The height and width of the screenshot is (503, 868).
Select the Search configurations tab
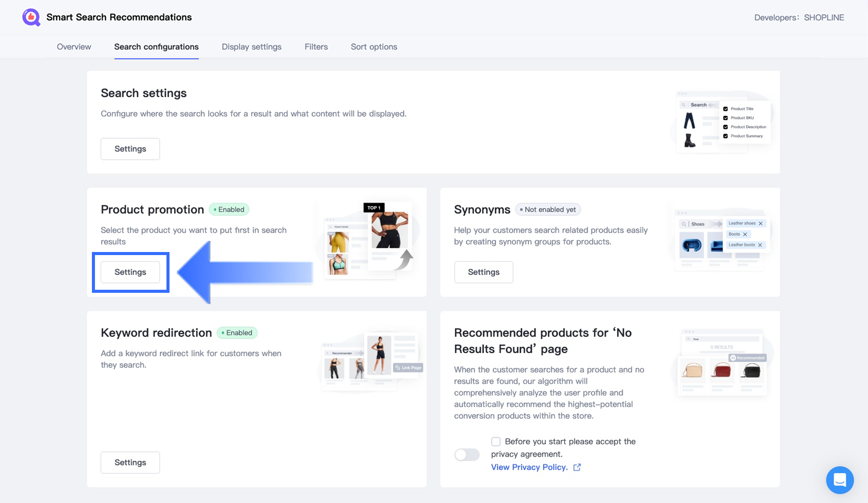pyautogui.click(x=156, y=47)
